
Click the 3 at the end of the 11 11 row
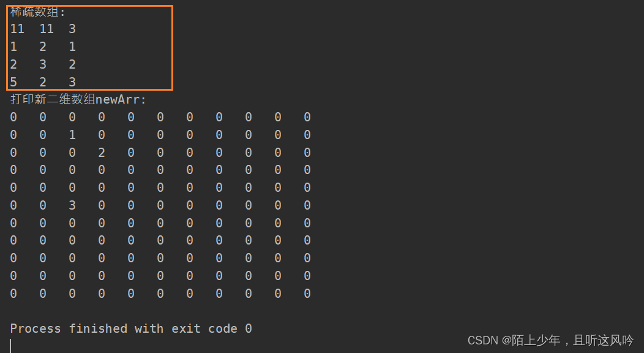pyautogui.click(x=72, y=29)
